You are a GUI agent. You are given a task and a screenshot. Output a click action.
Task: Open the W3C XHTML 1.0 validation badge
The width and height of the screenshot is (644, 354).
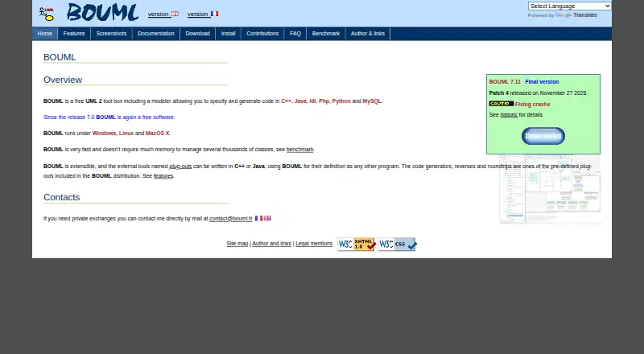point(357,244)
